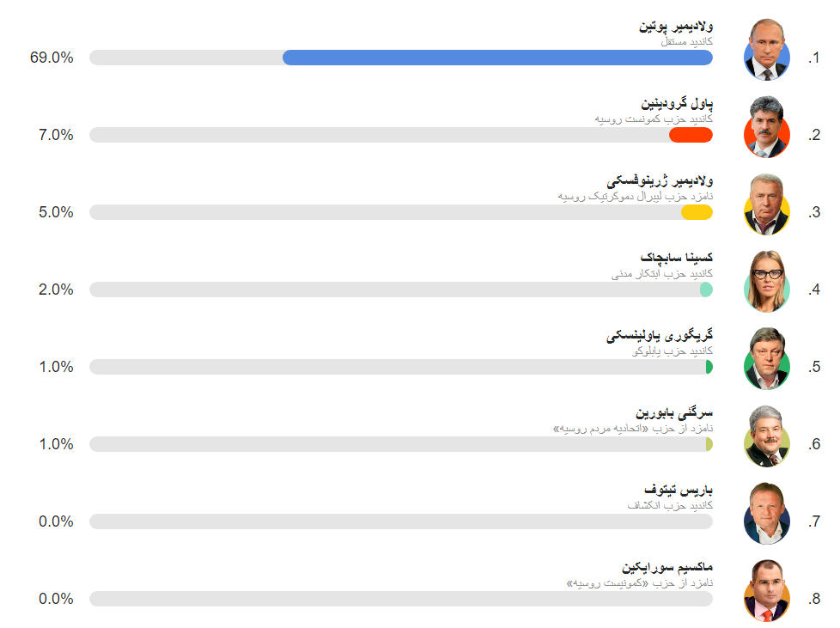Click the name سرگئی بابورین
Image resolution: width=840 pixels, height=628 pixels.
[674, 412]
